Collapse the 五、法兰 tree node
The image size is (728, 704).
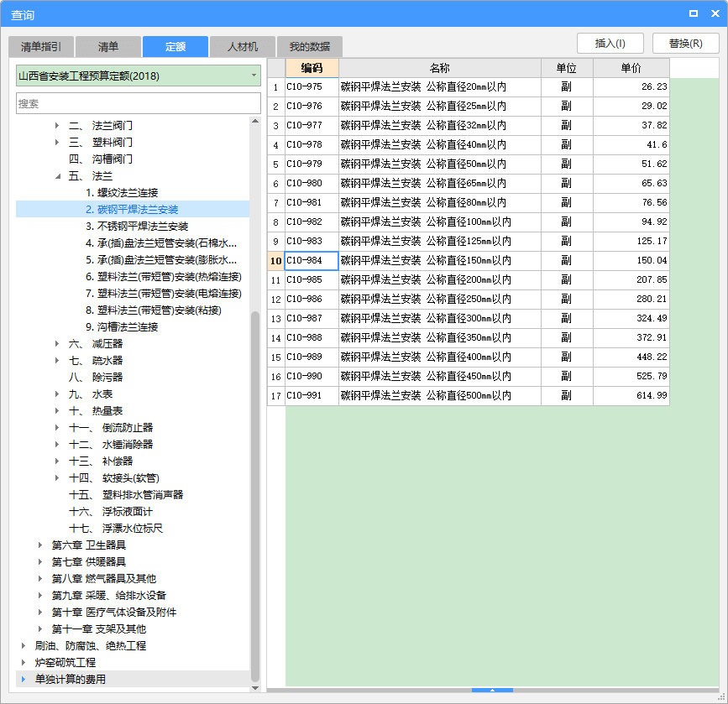click(58, 176)
